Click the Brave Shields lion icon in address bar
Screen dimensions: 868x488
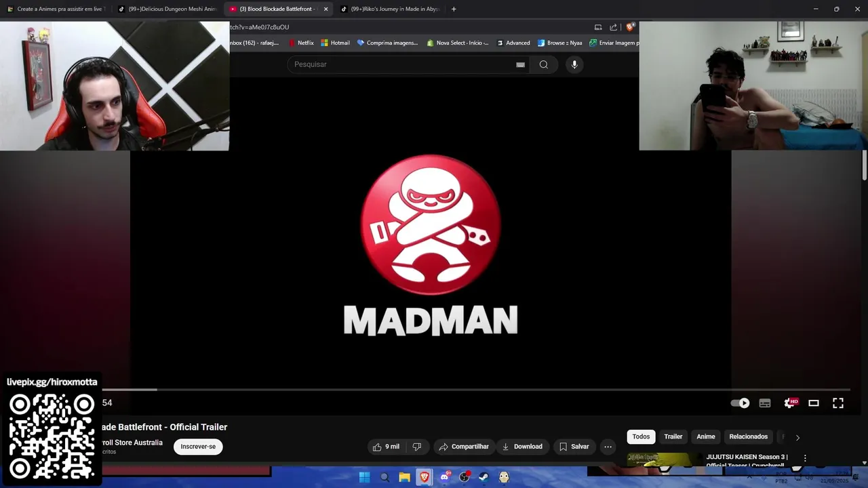tap(630, 27)
